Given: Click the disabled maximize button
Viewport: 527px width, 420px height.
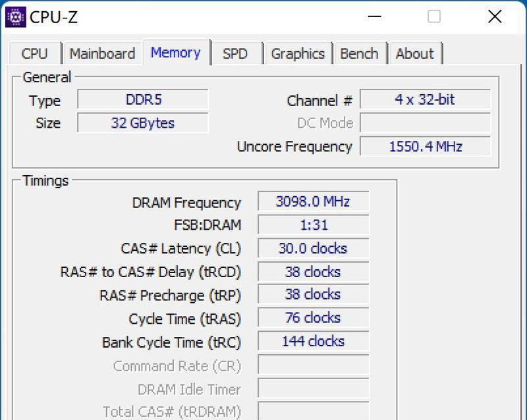Looking at the screenshot, I should (434, 16).
